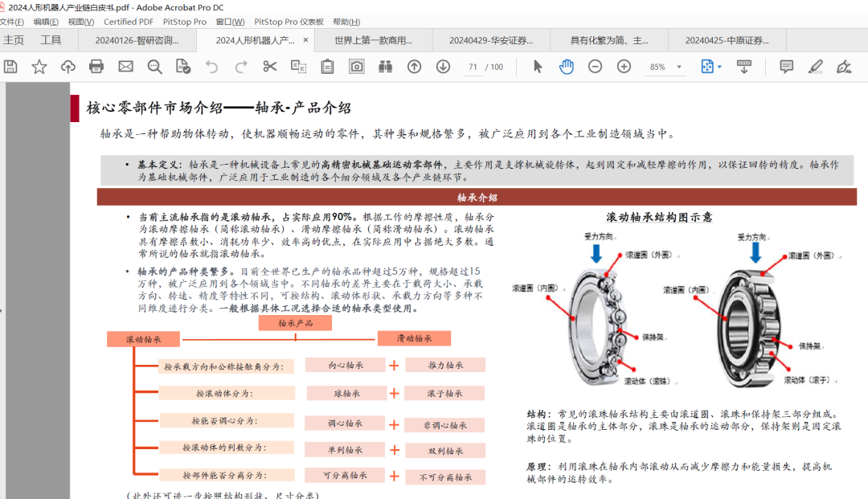Click the 轴承介绍 red banner text

pyautogui.click(x=477, y=198)
